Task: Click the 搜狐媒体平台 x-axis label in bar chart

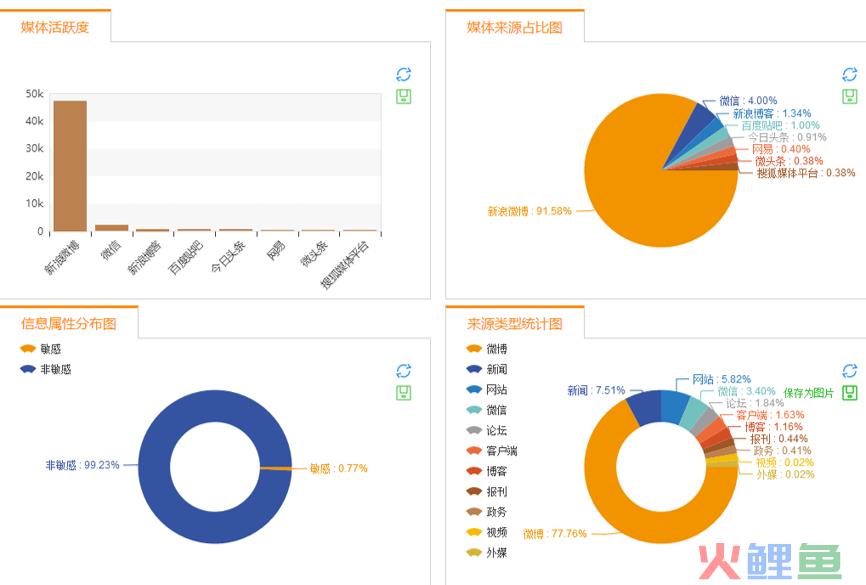Action: click(x=346, y=264)
